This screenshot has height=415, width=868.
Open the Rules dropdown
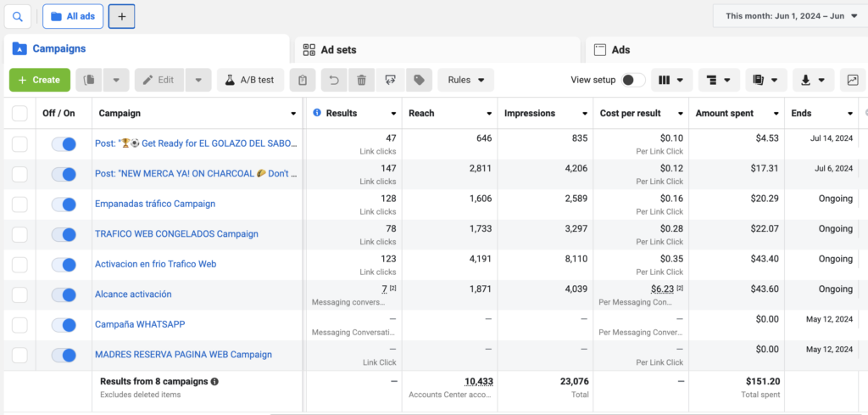click(x=465, y=80)
